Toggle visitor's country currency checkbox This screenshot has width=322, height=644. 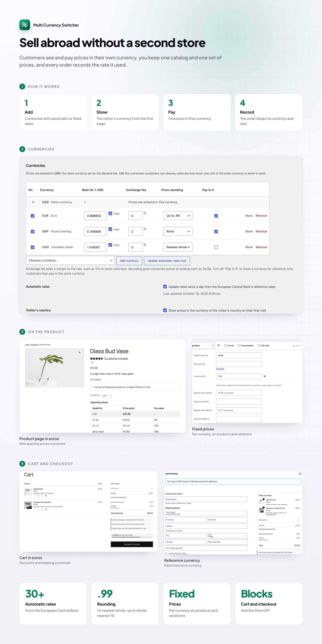(x=165, y=310)
